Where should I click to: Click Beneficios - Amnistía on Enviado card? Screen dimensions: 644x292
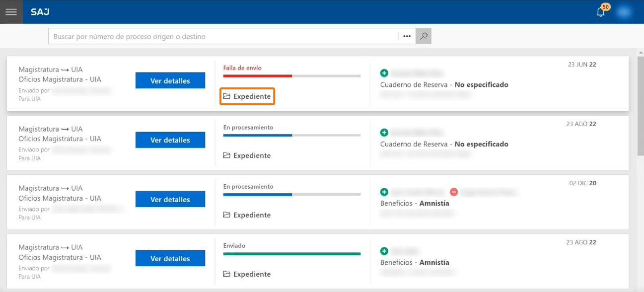415,263
